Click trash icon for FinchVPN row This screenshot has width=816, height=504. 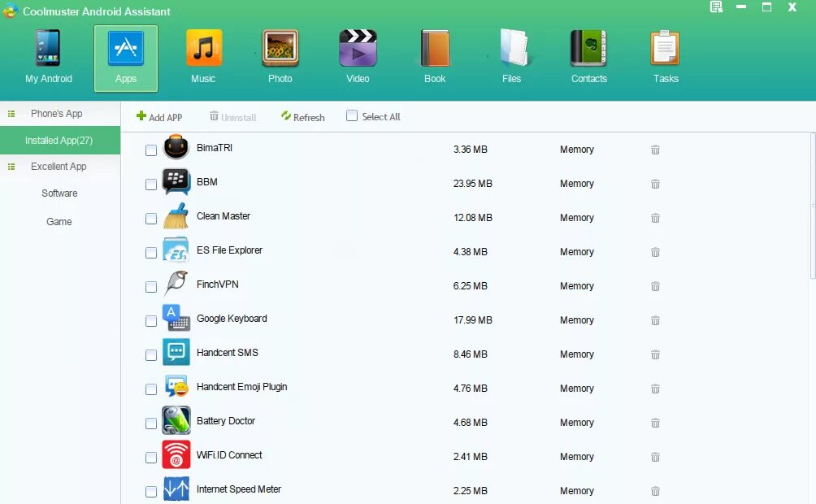tap(655, 286)
